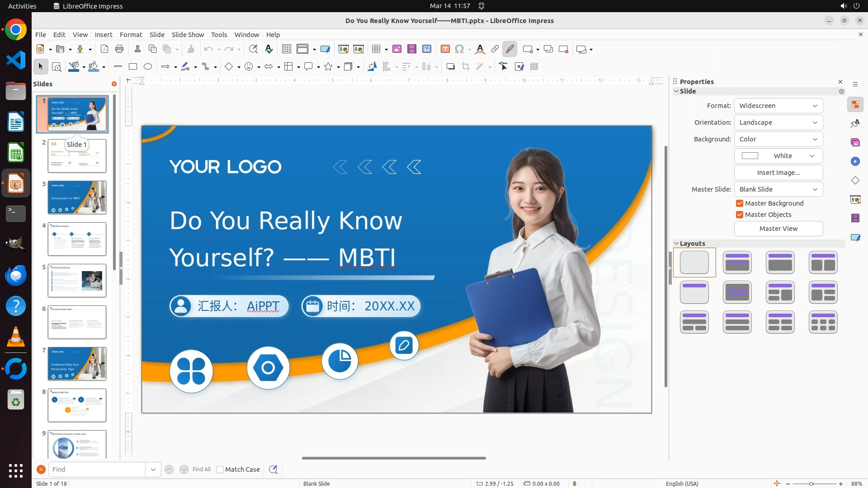This screenshot has width=868, height=488.
Task: Open the Format menu
Action: click(x=131, y=35)
